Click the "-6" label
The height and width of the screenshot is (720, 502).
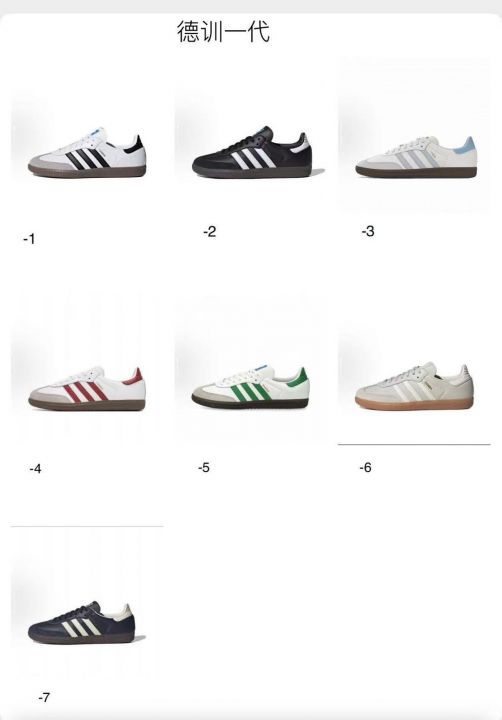coord(366,468)
